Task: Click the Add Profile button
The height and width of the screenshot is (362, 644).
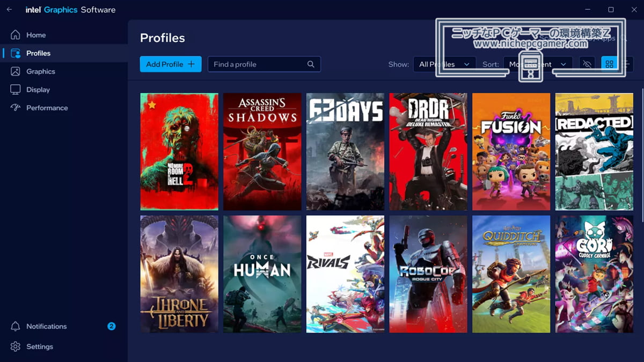Action: coord(171,64)
